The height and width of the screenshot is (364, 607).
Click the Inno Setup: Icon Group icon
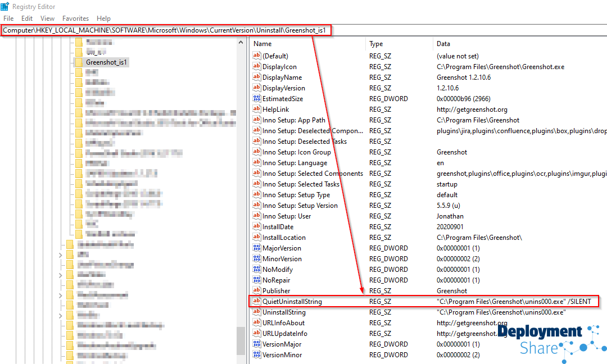tap(257, 152)
